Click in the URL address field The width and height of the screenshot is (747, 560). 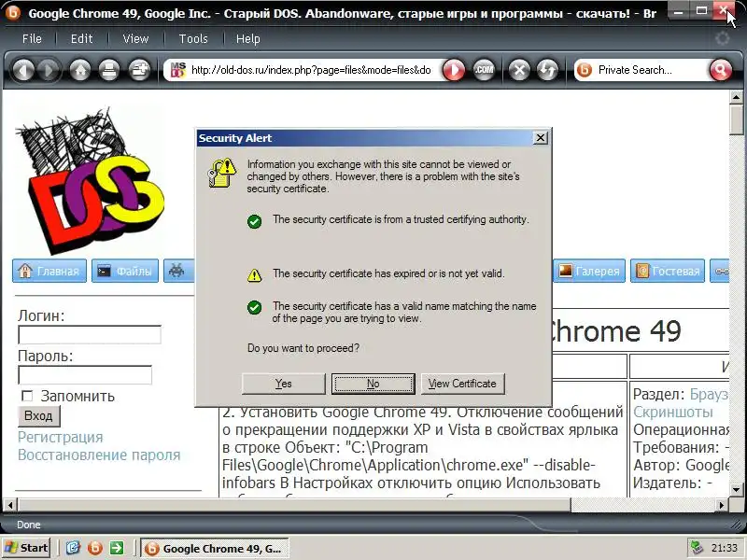coord(311,70)
